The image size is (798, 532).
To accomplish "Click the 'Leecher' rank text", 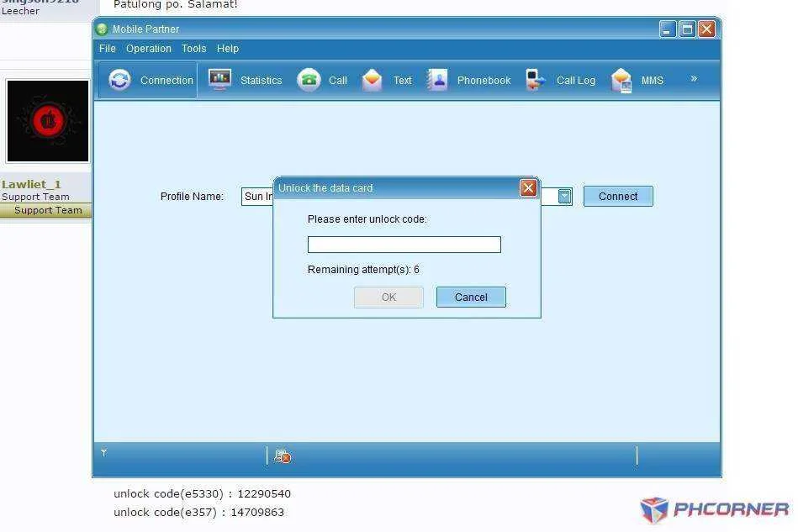I will tap(20, 11).
